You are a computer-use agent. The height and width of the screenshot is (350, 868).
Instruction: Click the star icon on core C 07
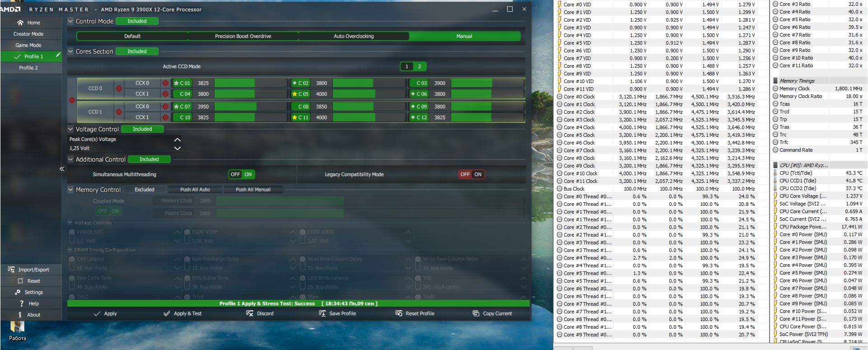pos(176,107)
